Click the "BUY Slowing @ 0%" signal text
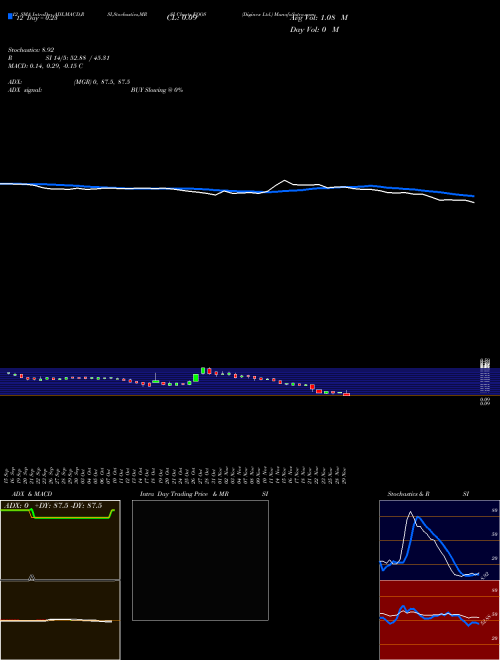 click(157, 90)
